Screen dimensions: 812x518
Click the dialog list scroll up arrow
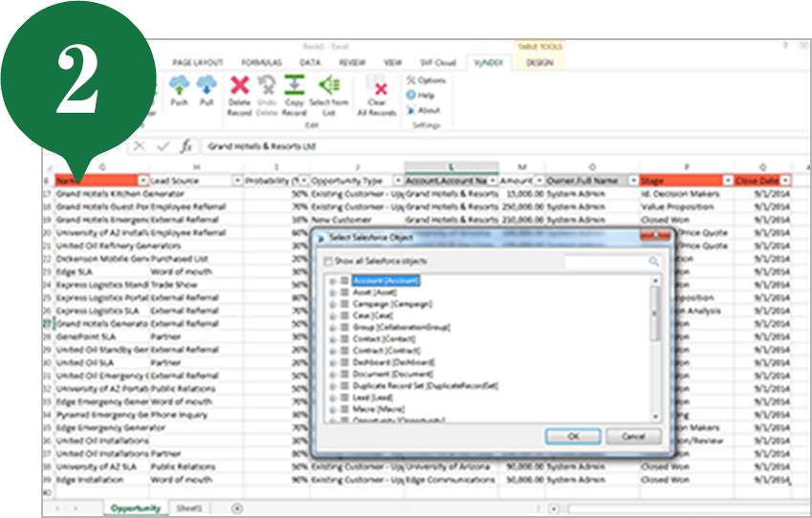point(655,280)
